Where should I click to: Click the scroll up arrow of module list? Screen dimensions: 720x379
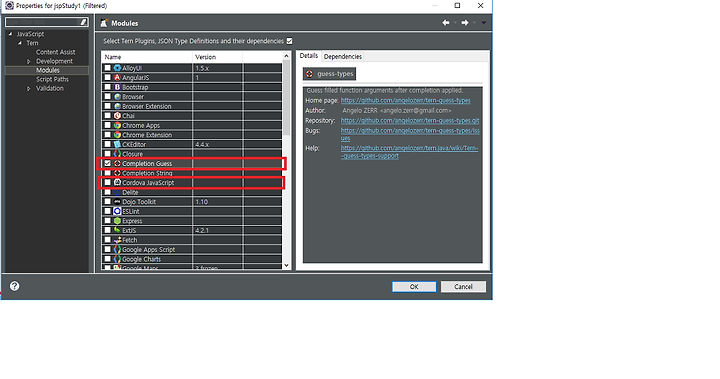[286, 56]
